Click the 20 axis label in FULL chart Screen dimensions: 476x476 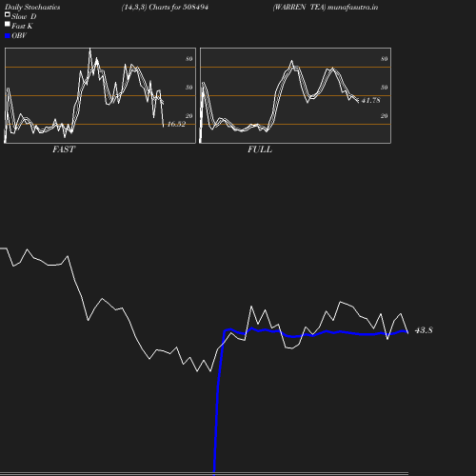pyautogui.click(x=385, y=116)
